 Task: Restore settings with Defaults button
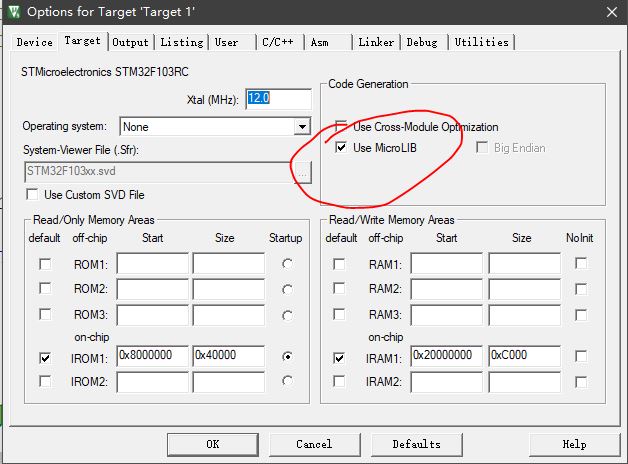[x=417, y=444]
